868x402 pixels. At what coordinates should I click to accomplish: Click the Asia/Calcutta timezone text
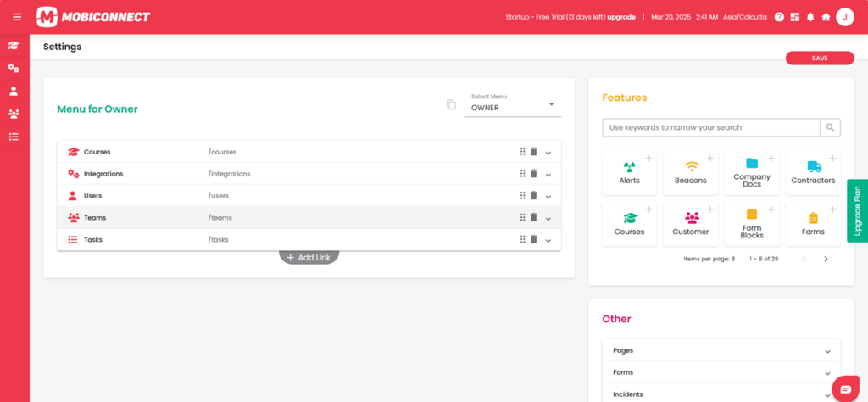click(x=744, y=17)
